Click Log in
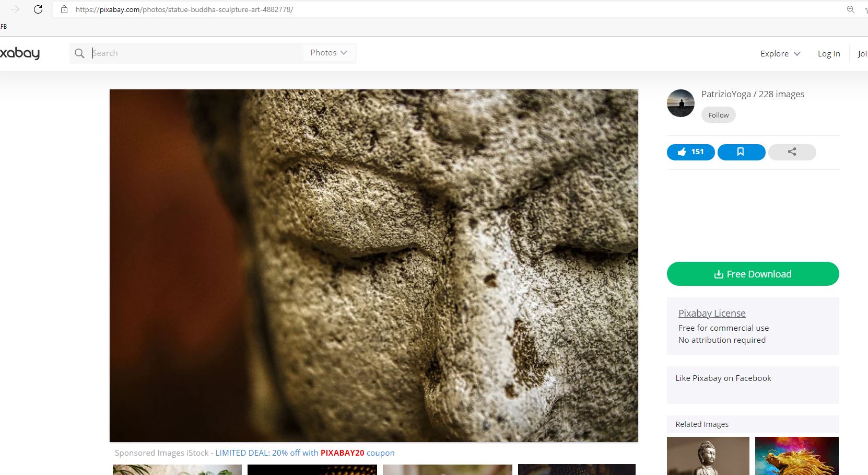Image resolution: width=868 pixels, height=475 pixels. point(829,53)
